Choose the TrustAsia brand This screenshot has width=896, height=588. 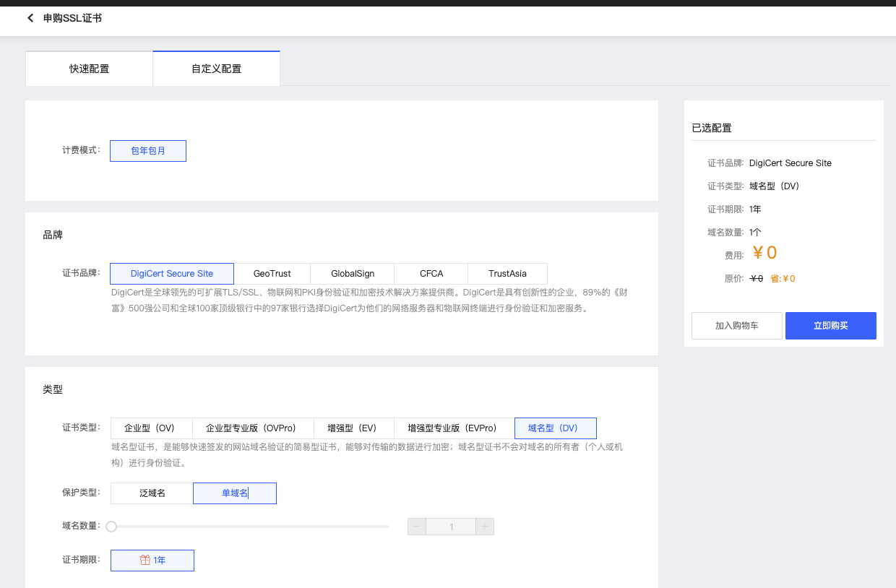(507, 274)
